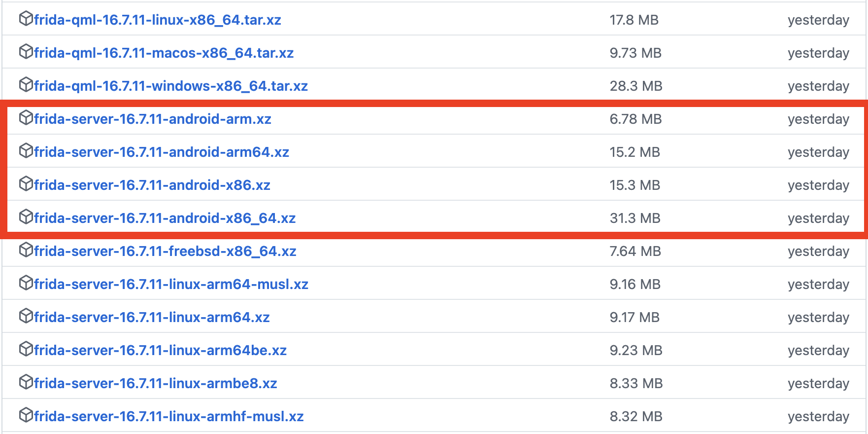Click package icon beside frida-server-16.7.11-android-x86_64.xz
Screen dimensions: 868x434
tap(26, 217)
